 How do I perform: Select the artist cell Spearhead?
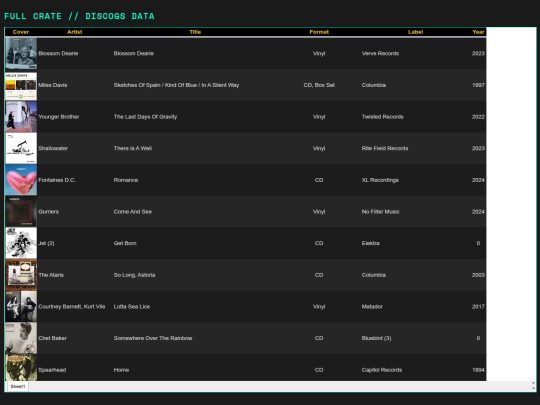(x=52, y=370)
